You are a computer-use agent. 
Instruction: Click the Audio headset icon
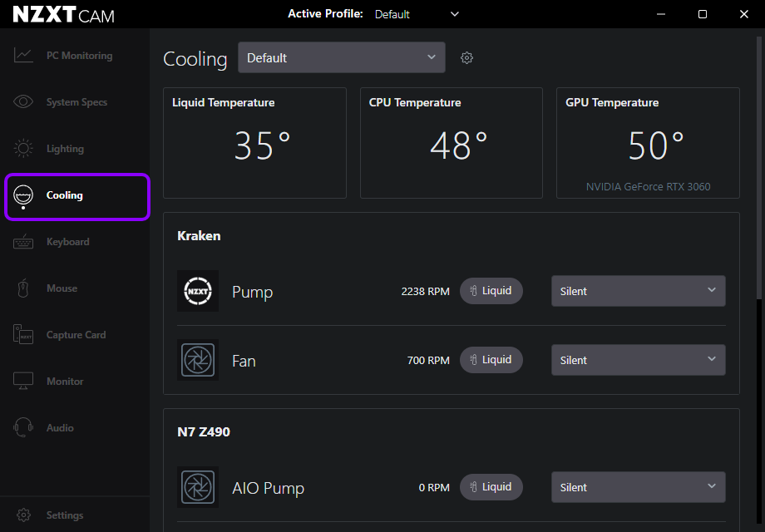(23, 428)
